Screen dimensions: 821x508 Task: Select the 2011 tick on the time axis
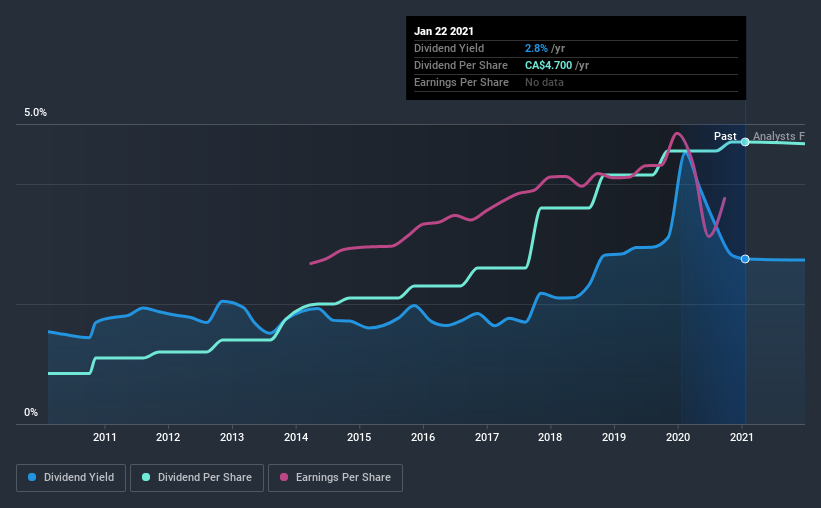pos(105,437)
